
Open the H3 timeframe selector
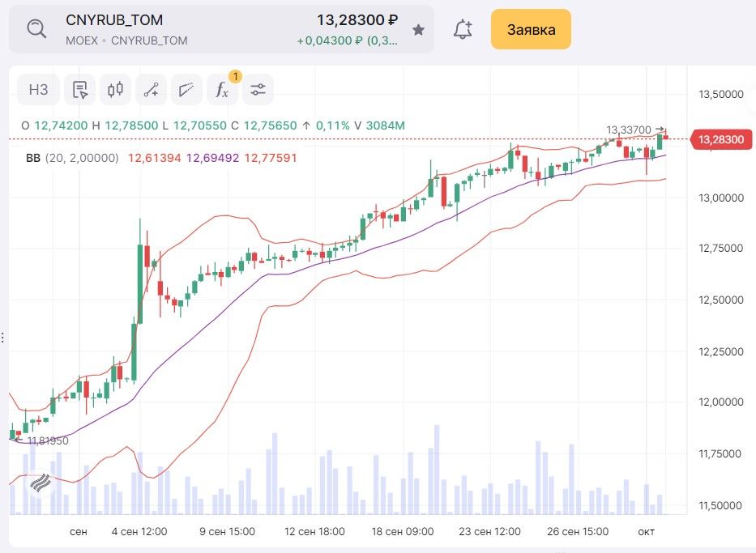(x=38, y=90)
